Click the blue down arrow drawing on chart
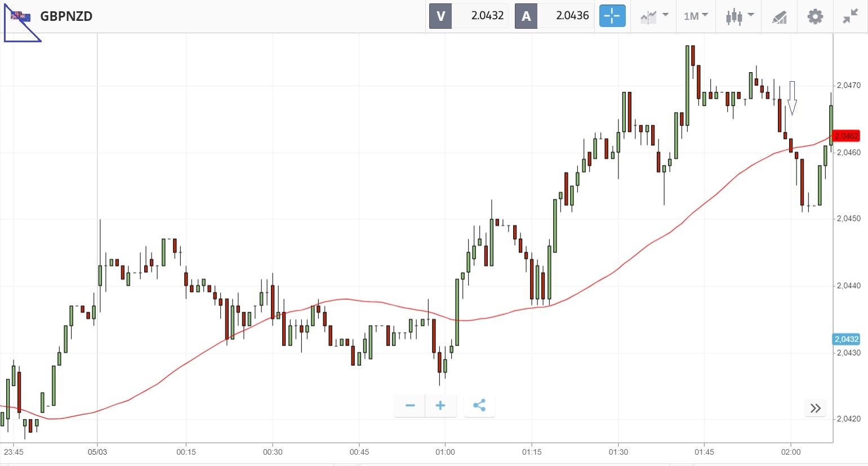Image resolution: width=868 pixels, height=466 pixels. tap(792, 98)
